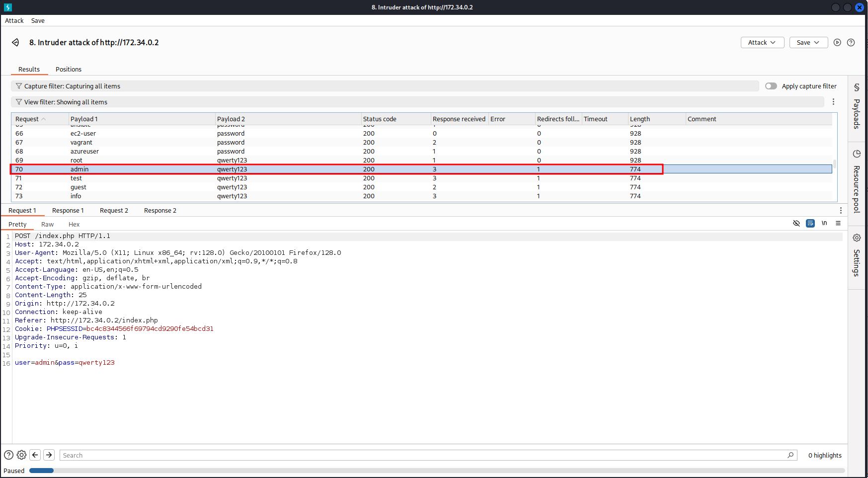Click the Burp Suite logo in title bar
This screenshot has height=478, width=868.
pos(7,7)
